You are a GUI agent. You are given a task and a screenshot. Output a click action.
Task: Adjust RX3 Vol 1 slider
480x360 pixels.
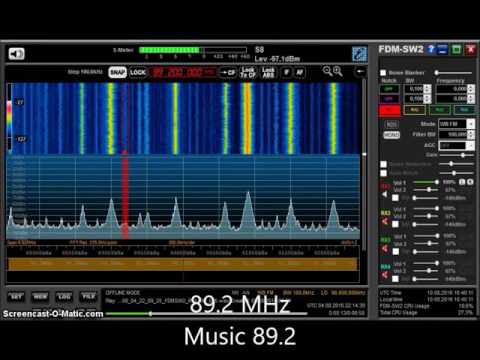coord(426,236)
